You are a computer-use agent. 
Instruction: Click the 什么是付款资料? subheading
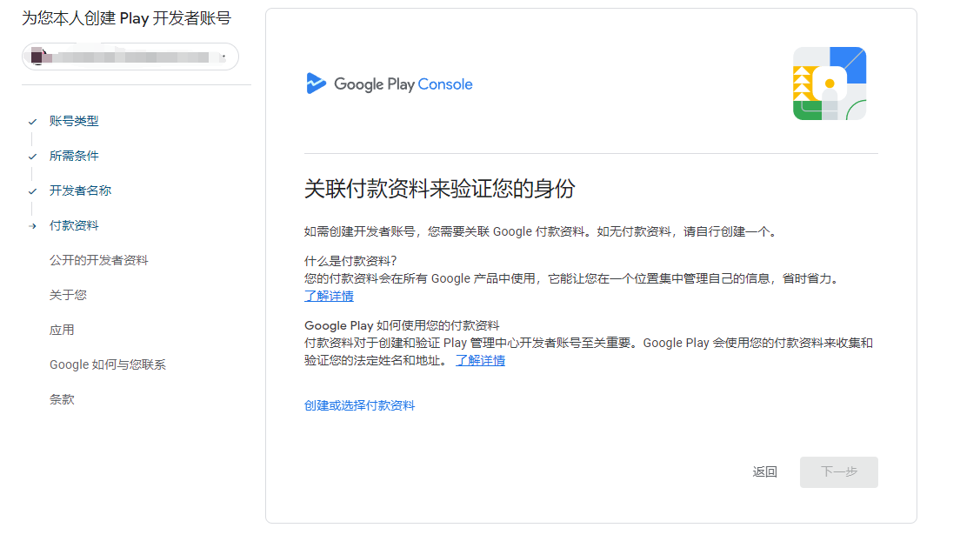coord(350,261)
